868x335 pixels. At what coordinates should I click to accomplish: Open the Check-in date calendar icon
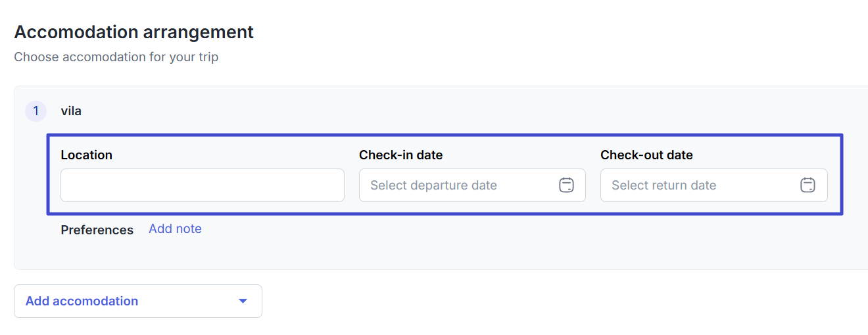tap(566, 185)
